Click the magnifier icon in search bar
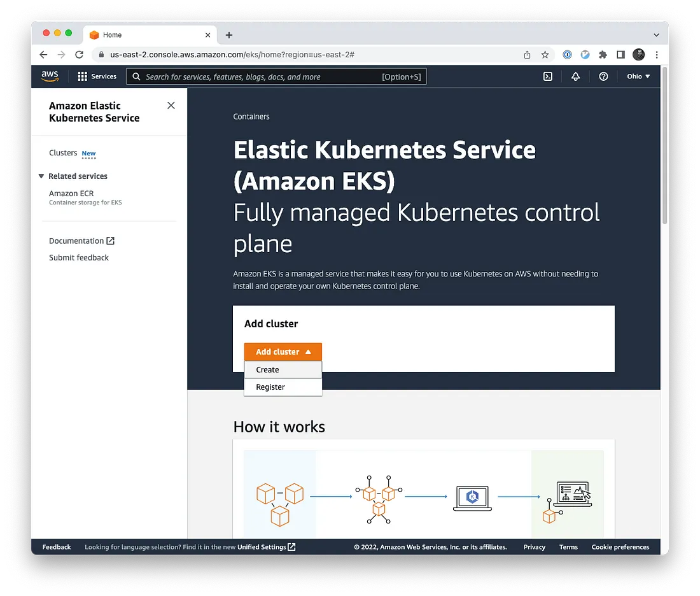The height and width of the screenshot is (596, 700). pos(136,76)
